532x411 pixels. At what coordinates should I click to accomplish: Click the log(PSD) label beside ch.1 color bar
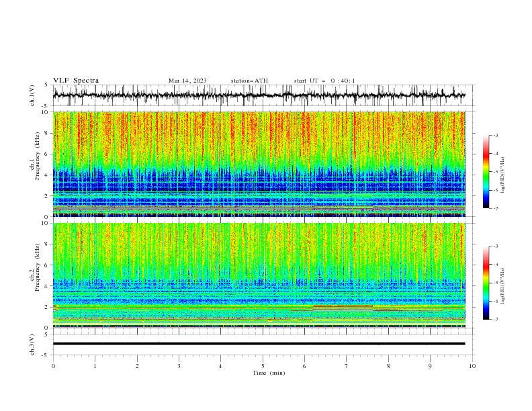pos(502,175)
